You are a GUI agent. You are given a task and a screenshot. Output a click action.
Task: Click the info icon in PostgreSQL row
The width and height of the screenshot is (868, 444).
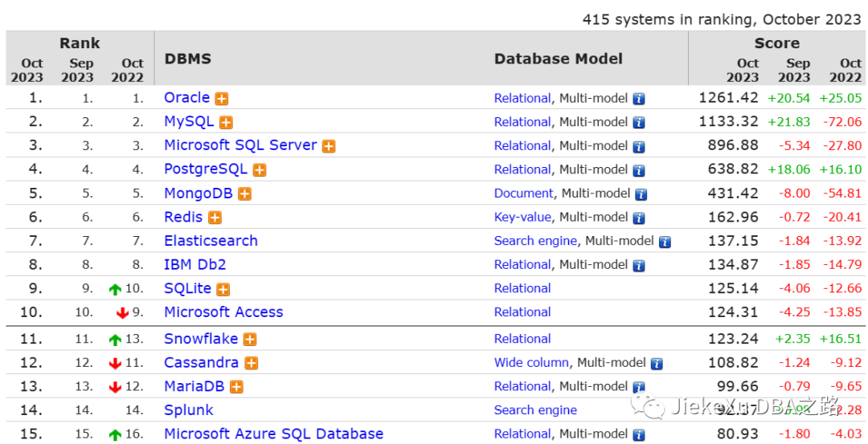639,170
